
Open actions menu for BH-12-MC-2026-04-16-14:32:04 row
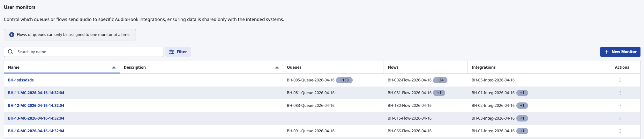(x=620, y=106)
